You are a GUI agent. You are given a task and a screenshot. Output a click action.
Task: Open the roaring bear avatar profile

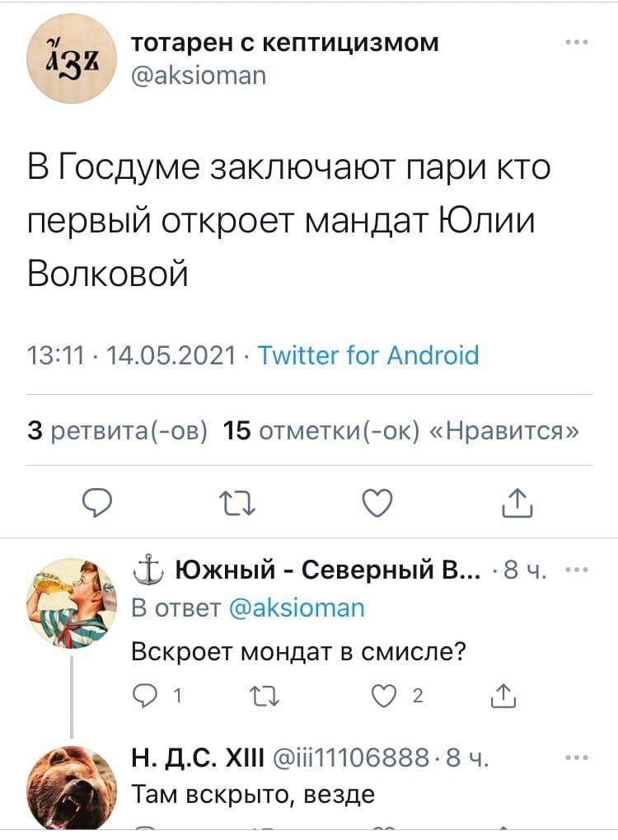tap(71, 787)
